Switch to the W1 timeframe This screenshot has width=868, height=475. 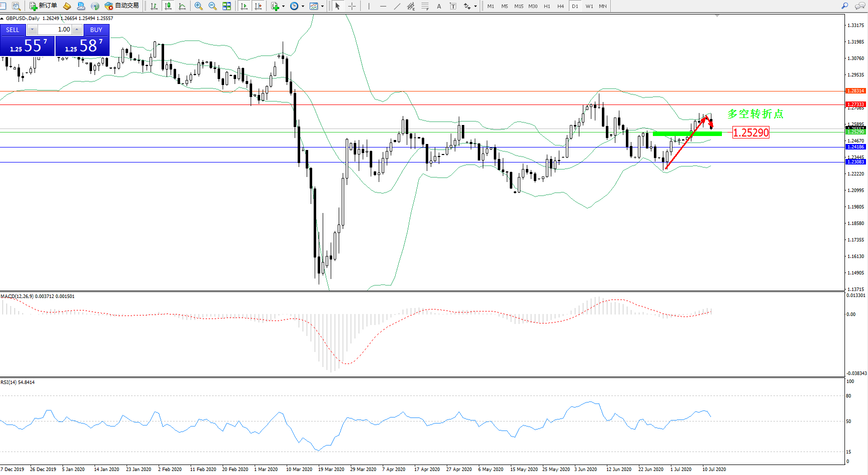[x=589, y=6]
